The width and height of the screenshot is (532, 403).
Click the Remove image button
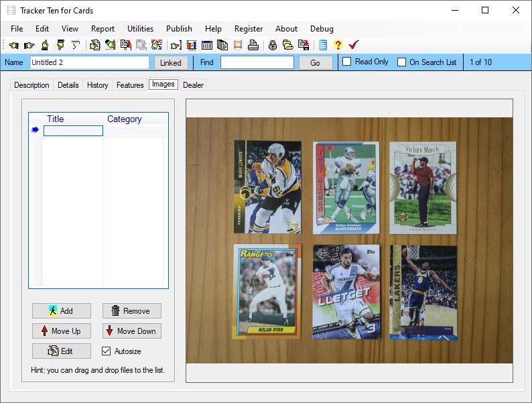point(132,310)
